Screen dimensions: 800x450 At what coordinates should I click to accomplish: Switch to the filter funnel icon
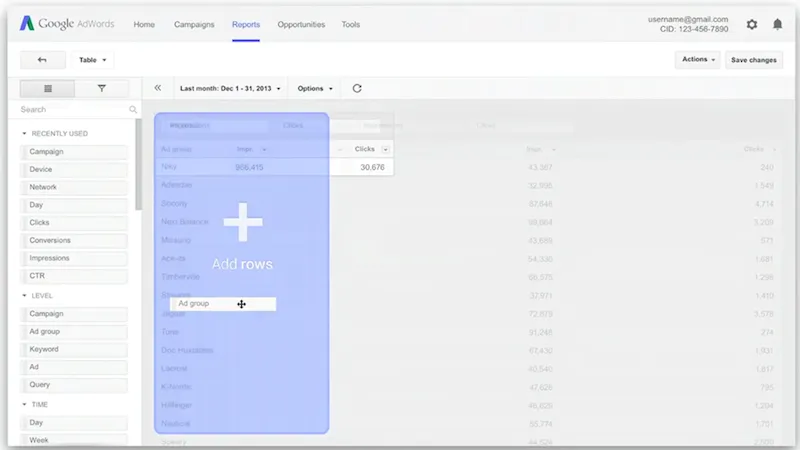pos(102,89)
